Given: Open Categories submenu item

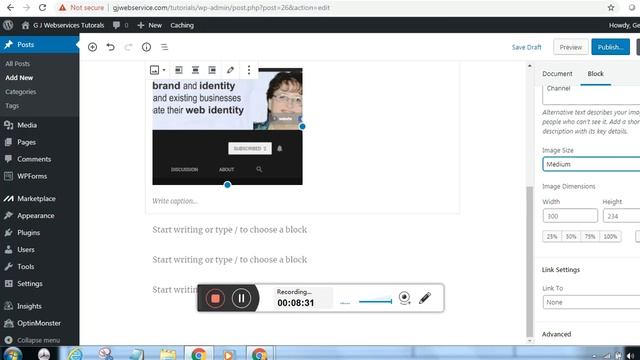Looking at the screenshot, I should point(21,92).
